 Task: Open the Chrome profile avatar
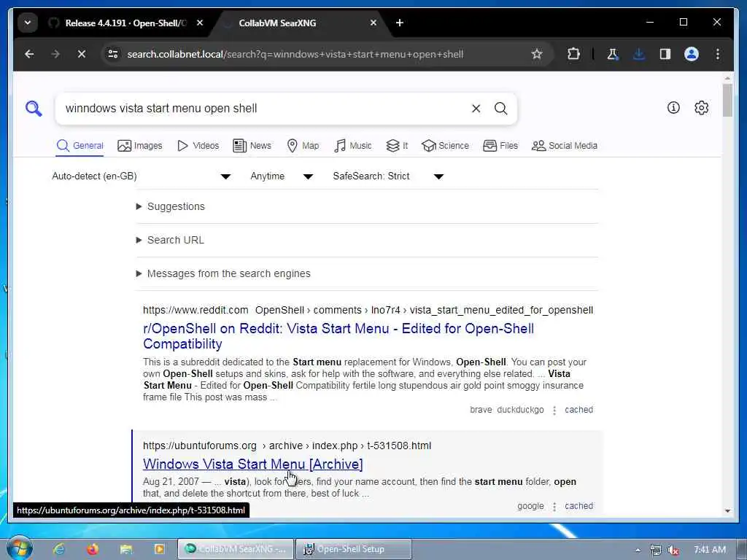pyautogui.click(x=692, y=54)
